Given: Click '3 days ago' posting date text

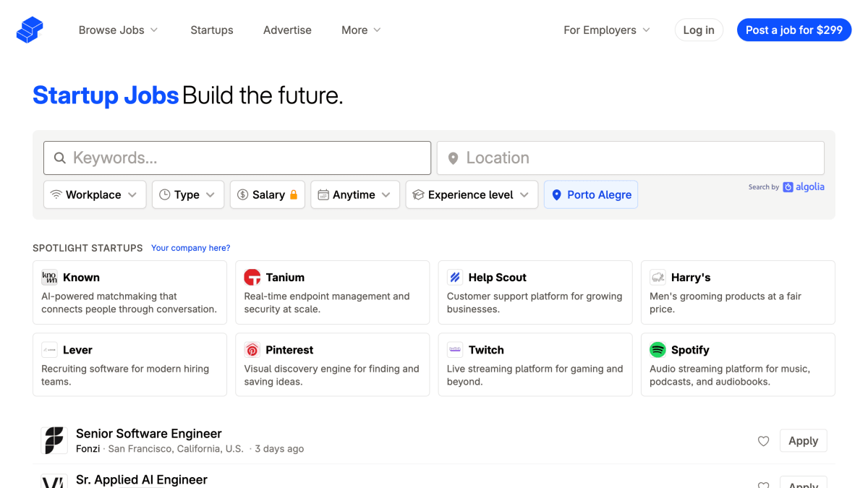Looking at the screenshot, I should 279,449.
